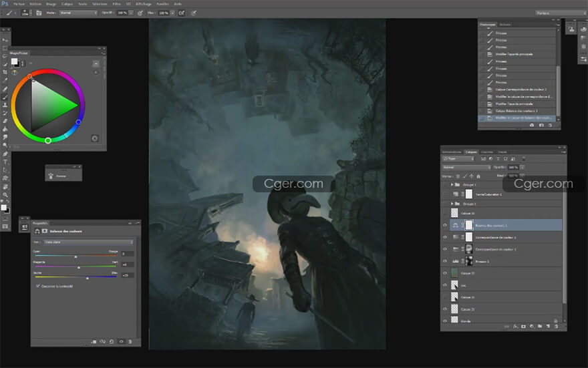The height and width of the screenshot is (368, 588).
Task: Open brush Mode dropdown in options bar
Action: click(x=78, y=13)
